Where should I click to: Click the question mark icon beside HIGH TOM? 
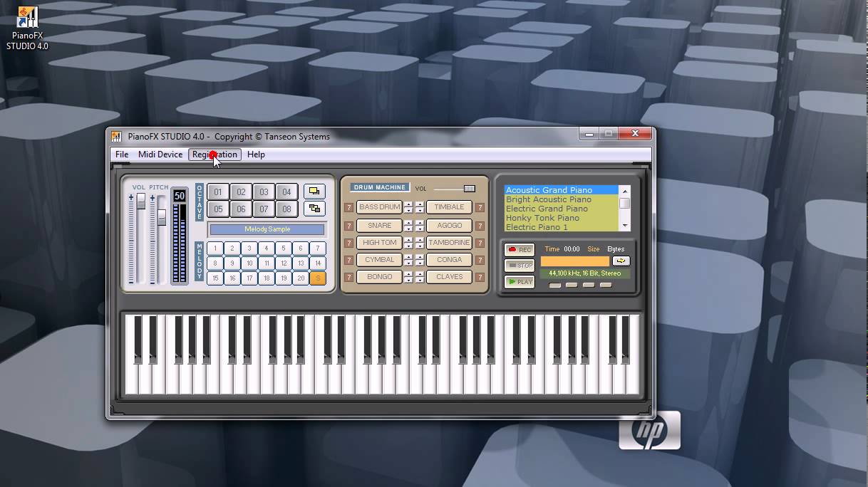coord(349,243)
